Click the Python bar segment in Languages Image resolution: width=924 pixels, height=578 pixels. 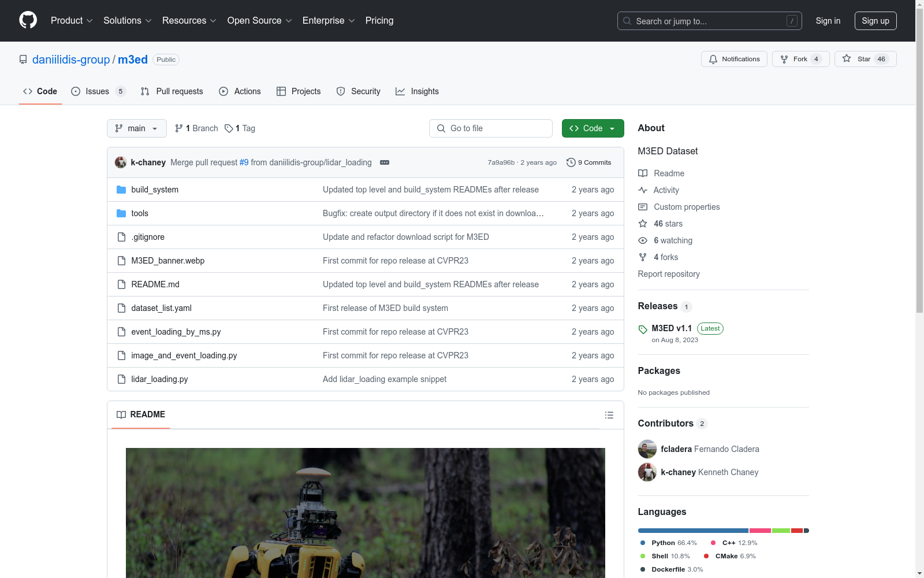[x=693, y=531]
